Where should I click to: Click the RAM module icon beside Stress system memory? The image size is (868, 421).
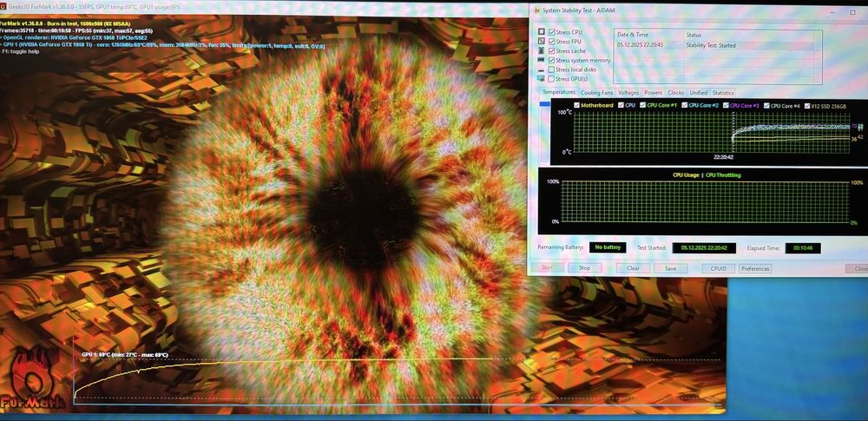(x=542, y=61)
